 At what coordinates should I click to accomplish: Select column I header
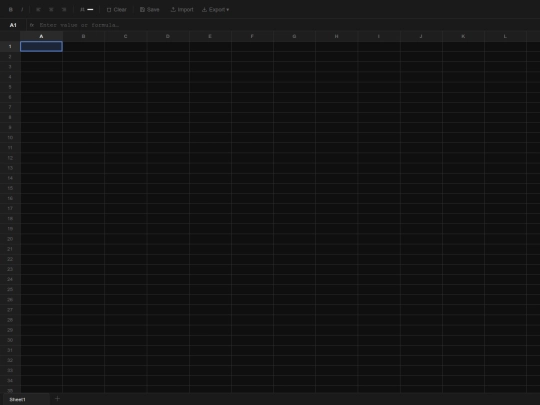coord(378,36)
